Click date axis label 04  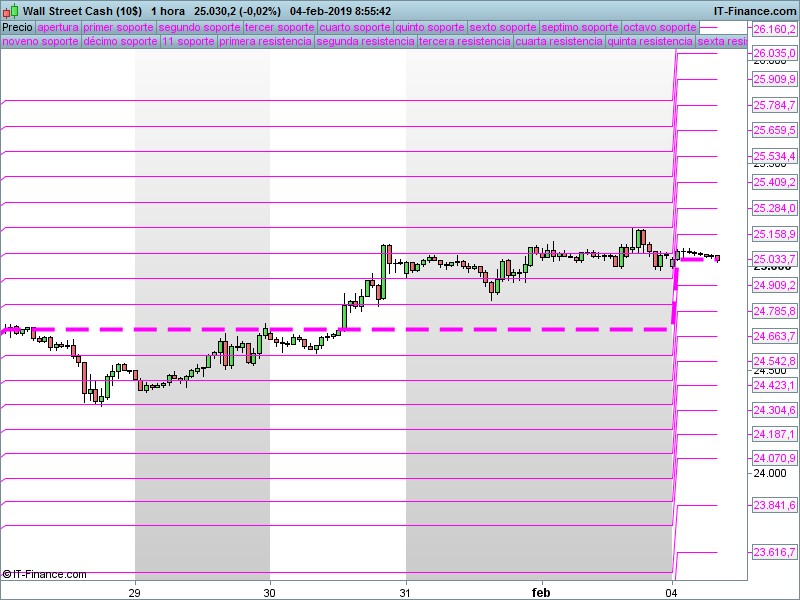coord(672,593)
